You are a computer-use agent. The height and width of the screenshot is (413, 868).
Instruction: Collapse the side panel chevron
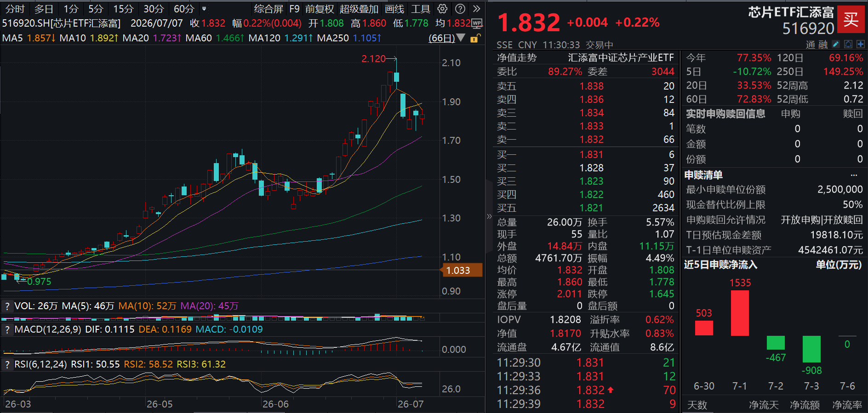coord(489,216)
